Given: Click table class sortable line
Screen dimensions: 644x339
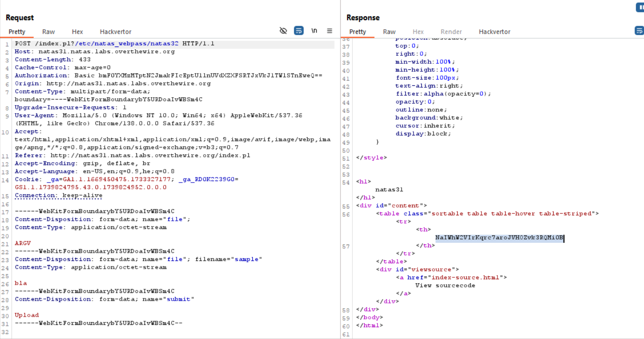Looking at the screenshot, I should (487, 214).
